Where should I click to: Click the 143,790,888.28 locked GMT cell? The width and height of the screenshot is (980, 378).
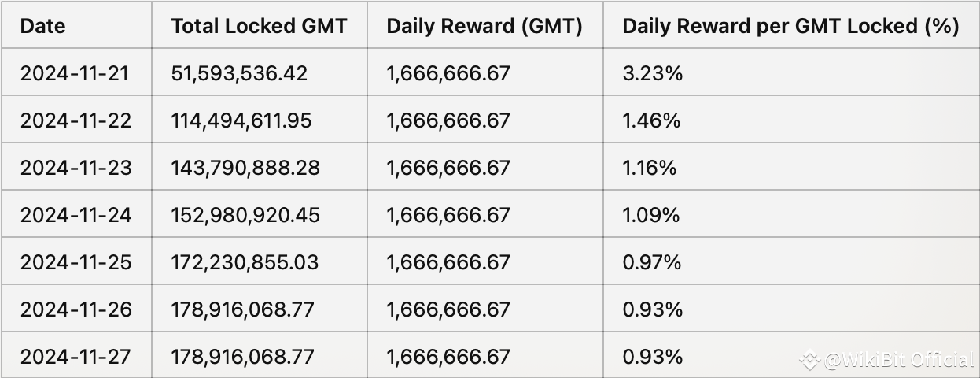tap(245, 168)
